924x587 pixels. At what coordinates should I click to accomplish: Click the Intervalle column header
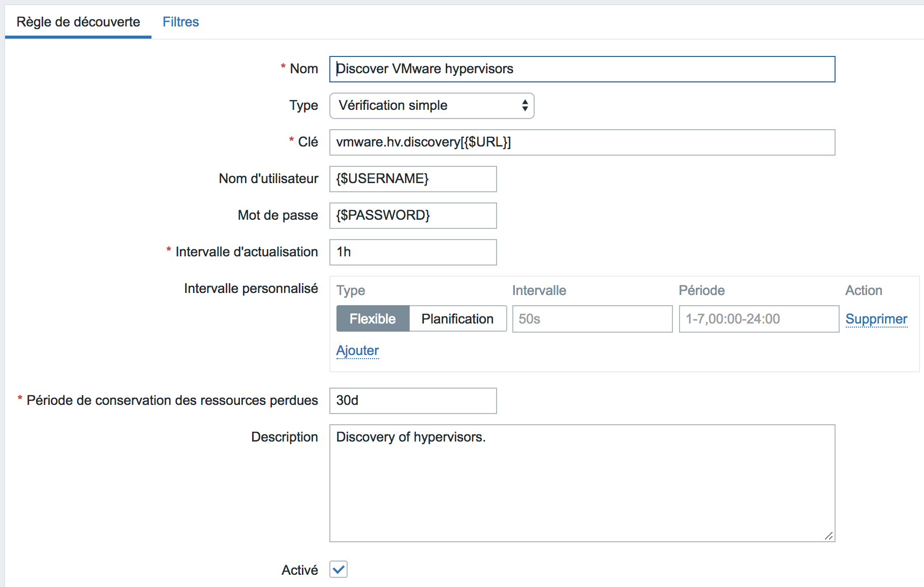coord(539,290)
